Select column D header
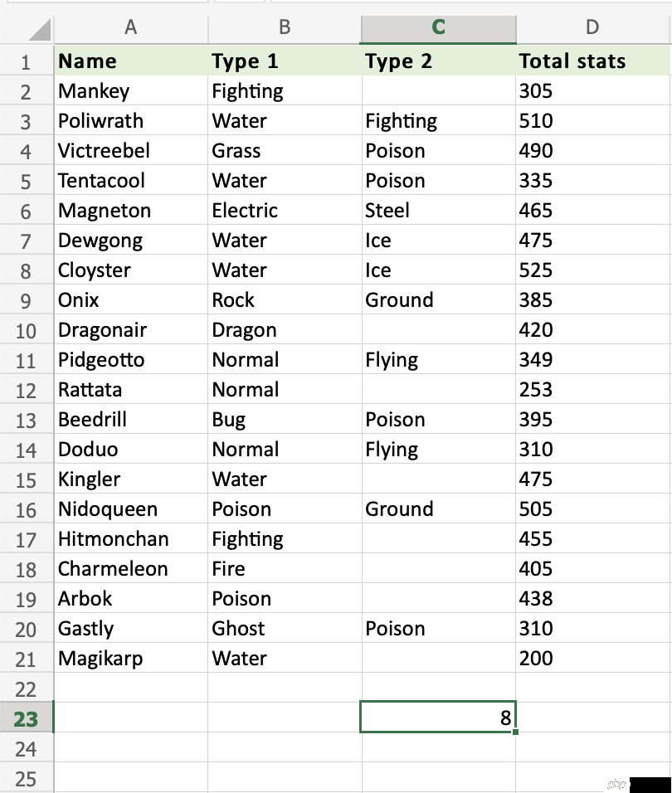The width and height of the screenshot is (672, 793). (x=592, y=27)
